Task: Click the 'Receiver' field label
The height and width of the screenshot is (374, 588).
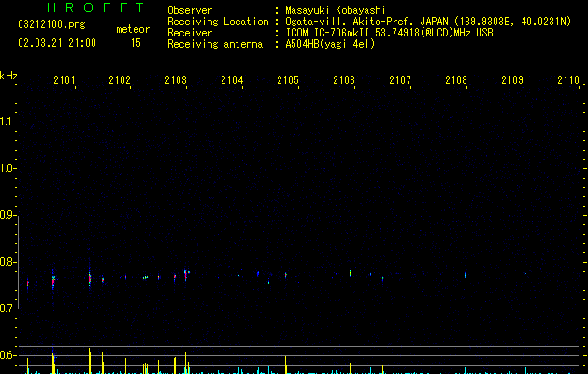Action: [x=190, y=33]
